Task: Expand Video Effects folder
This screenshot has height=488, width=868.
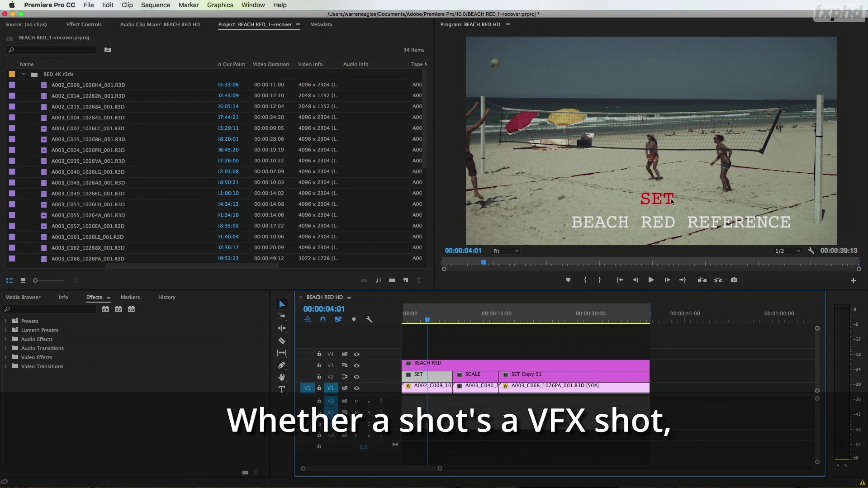Action: click(x=5, y=357)
